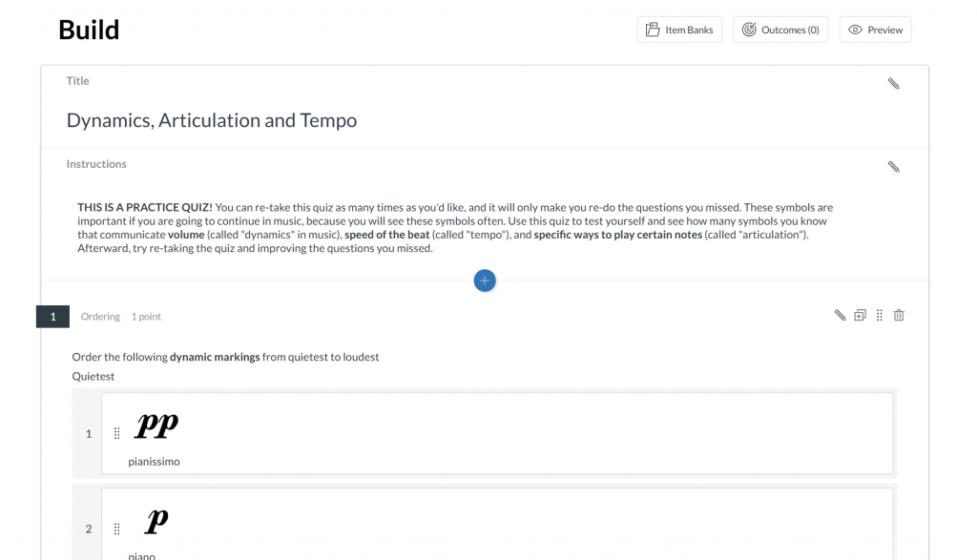977x560 pixels.
Task: Click the pianissimo item drag handle
Action: (x=116, y=433)
